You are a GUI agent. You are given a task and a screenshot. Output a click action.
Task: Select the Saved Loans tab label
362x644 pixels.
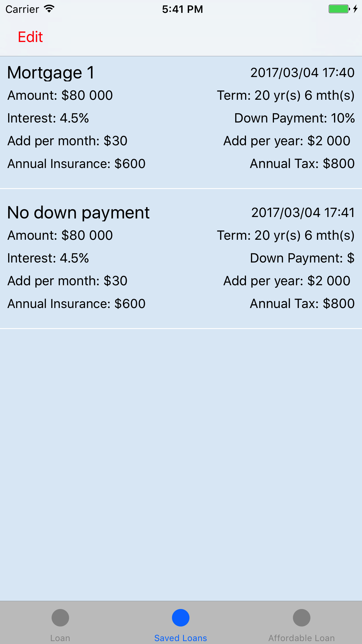coord(181,638)
